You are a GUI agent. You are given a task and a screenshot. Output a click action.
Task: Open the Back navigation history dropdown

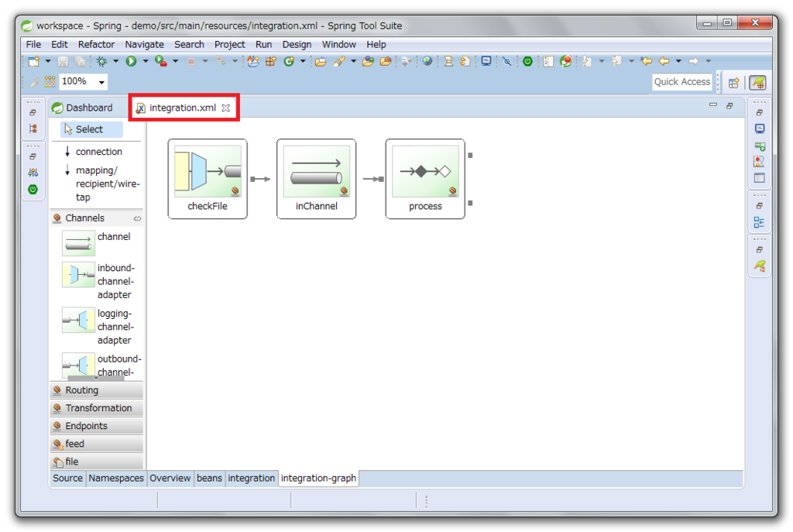[x=678, y=61]
